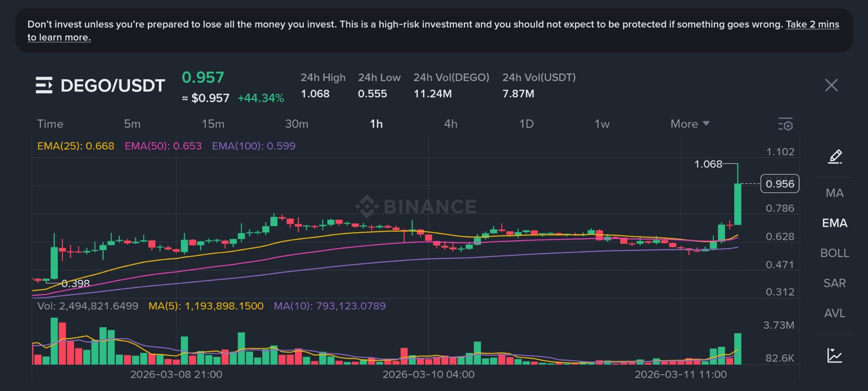Switch to the 4h timeframe tab
Image resolution: width=868 pixels, height=391 pixels.
click(x=451, y=124)
